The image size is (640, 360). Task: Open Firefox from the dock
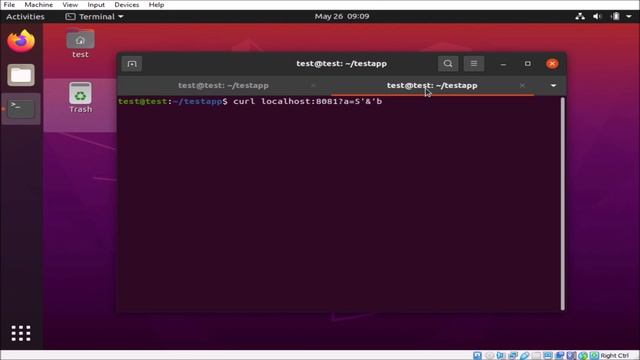[21, 41]
